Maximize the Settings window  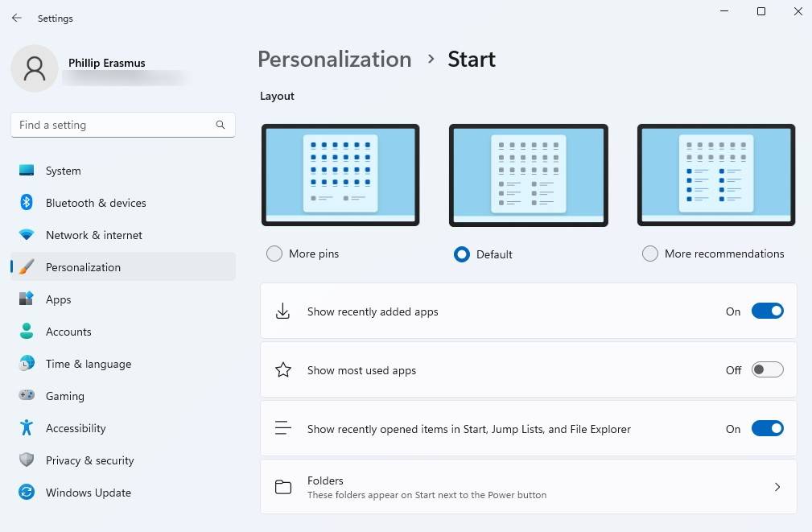click(761, 11)
